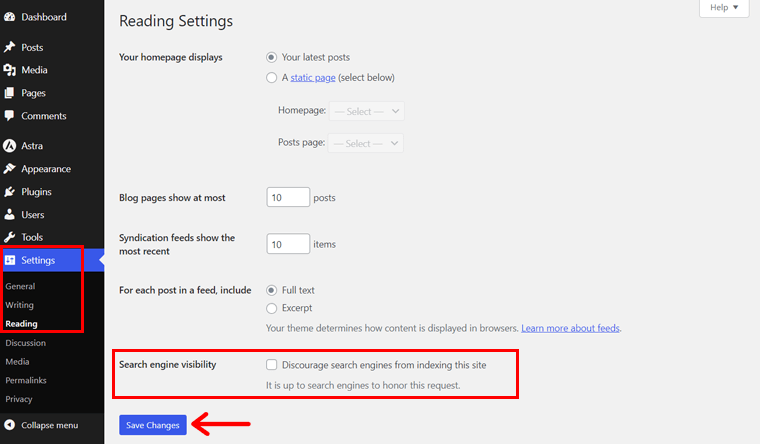Click the Pages icon in sidebar
Image resolution: width=760 pixels, height=444 pixels.
pyautogui.click(x=10, y=92)
